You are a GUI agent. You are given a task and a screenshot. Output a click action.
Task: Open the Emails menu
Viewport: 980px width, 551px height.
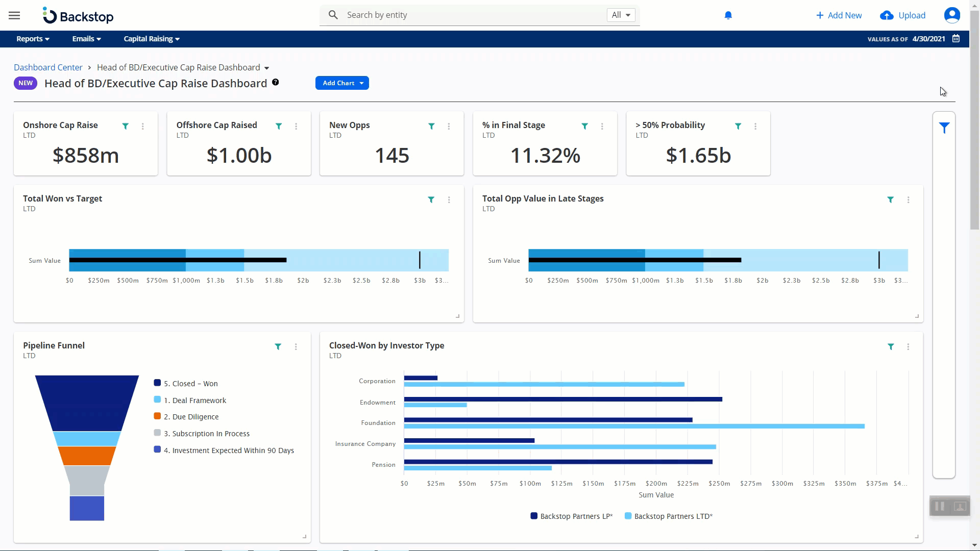87,39
